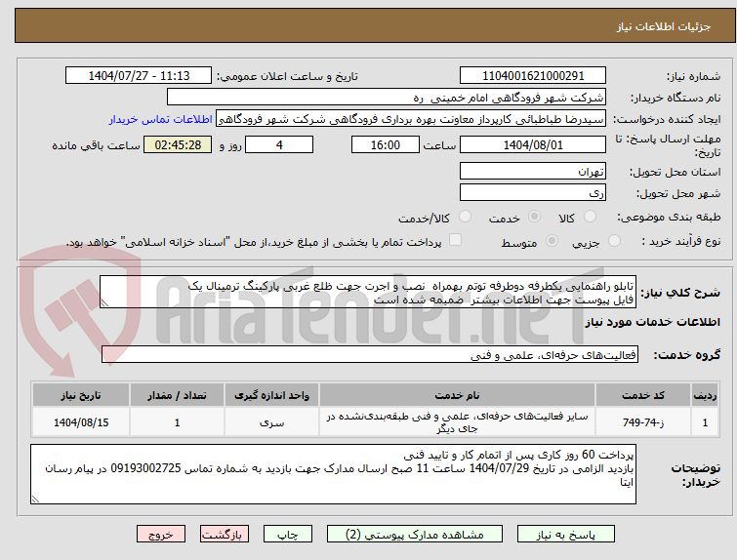The image size is (737, 560).
Task: Select the کالا/خدمت radio button
Action: [x=465, y=217]
